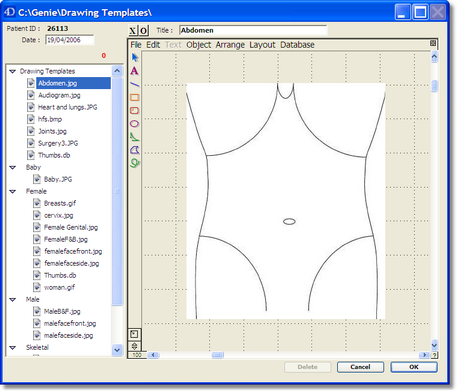Click the small icon at menu bar's right end
Screen dimensions: 457x392
433,43
